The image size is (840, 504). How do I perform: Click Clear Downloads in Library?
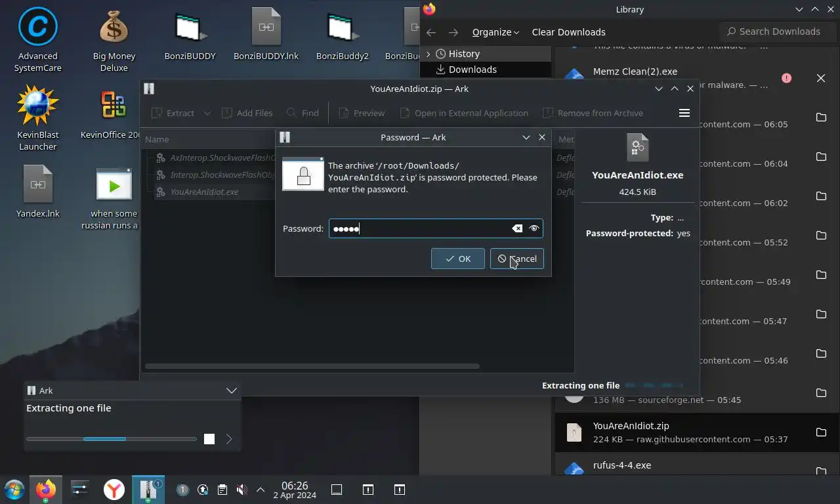tap(568, 32)
